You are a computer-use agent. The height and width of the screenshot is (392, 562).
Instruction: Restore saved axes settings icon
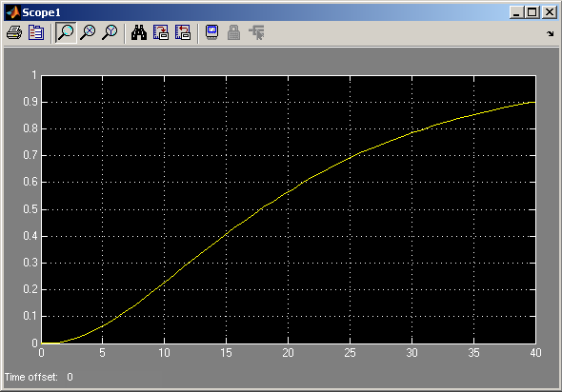tap(183, 32)
